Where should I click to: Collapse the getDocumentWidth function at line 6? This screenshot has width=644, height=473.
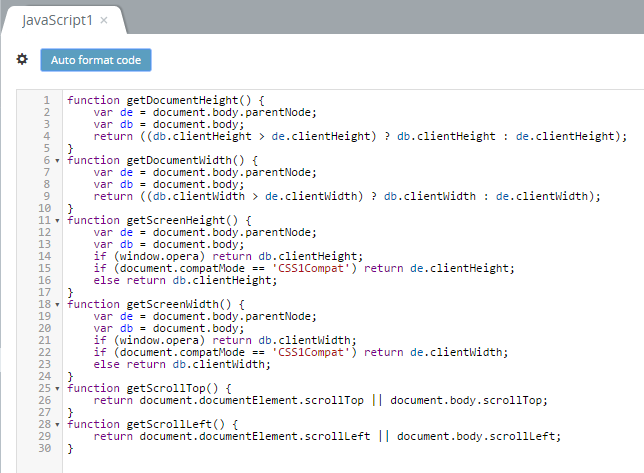click(57, 161)
